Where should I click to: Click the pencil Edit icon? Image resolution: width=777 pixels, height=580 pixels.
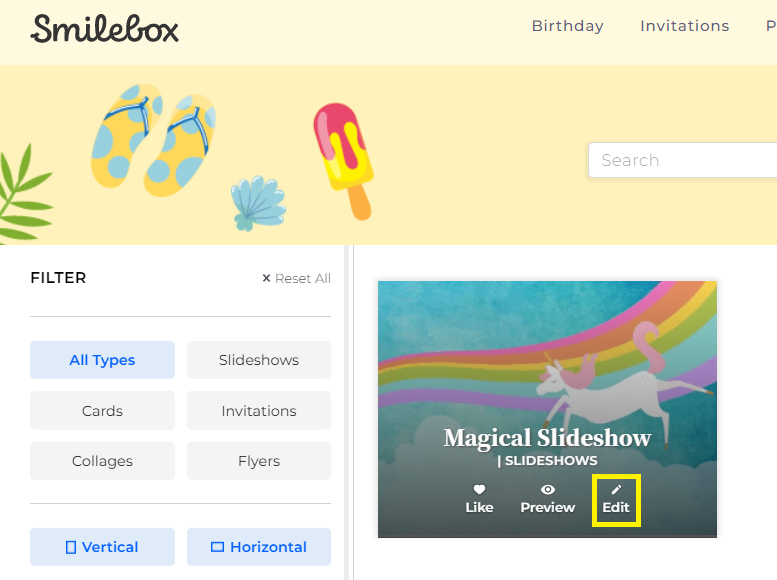(616, 490)
